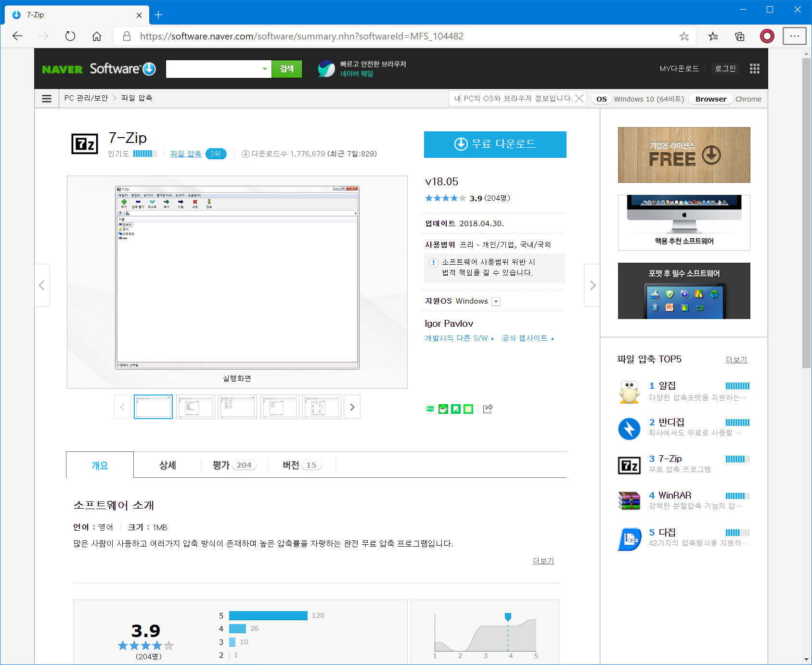Add this page to favorites star
812x665 pixels.
pos(684,36)
